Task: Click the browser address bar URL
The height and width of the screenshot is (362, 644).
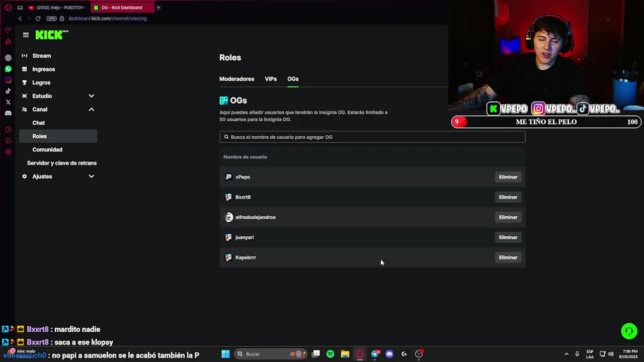Action: 107,19
